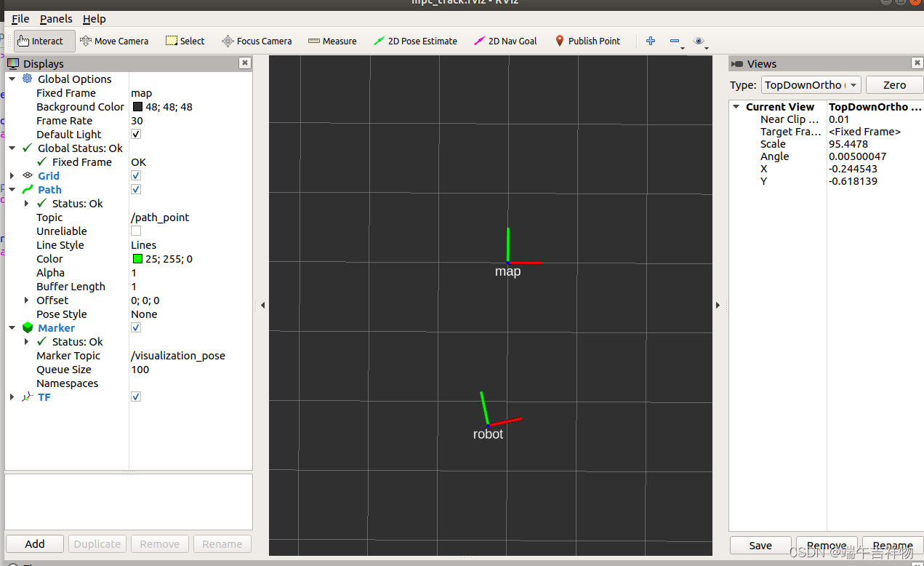Toggle the Default Light checkbox

point(136,134)
